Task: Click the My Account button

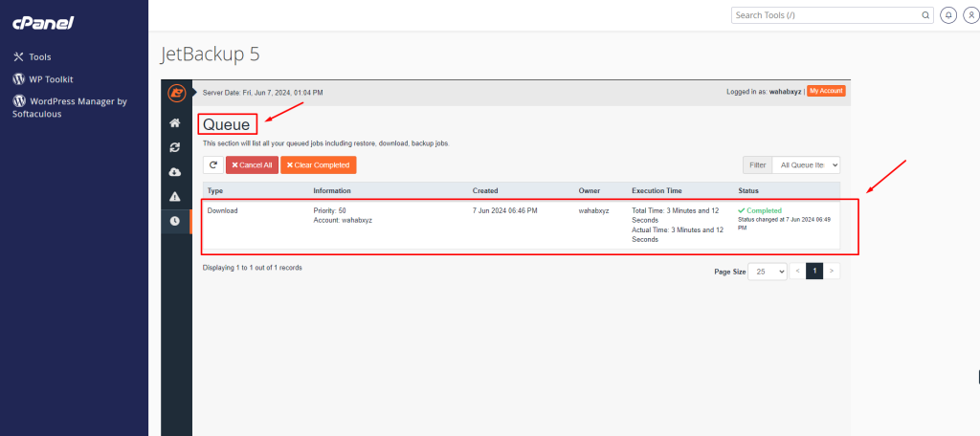Action: [826, 92]
